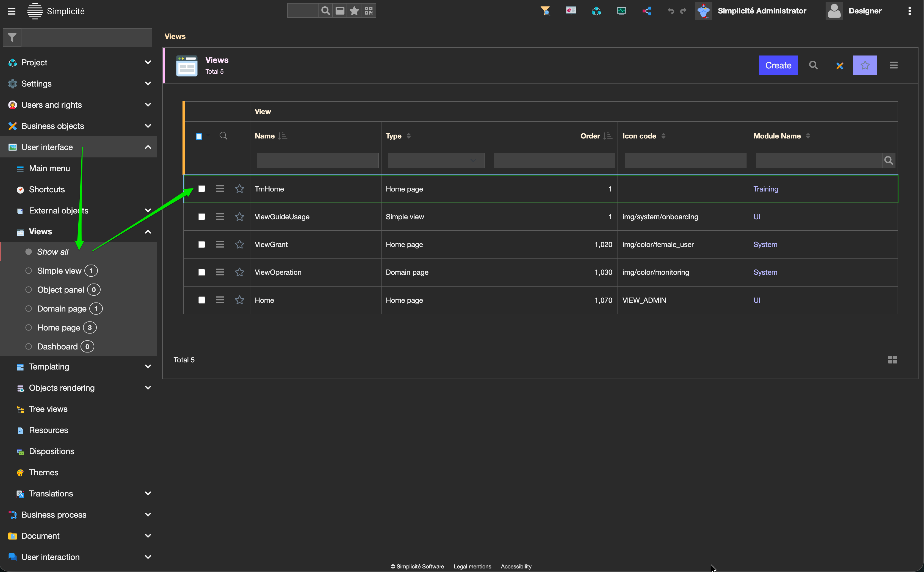
Task: Open the Main menu item
Action: click(49, 168)
